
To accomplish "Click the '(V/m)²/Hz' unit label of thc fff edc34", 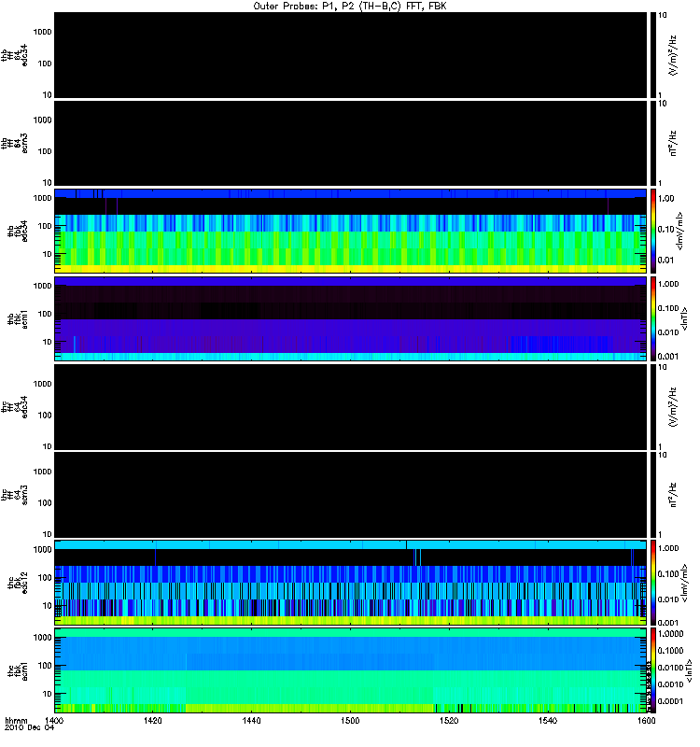I will pyautogui.click(x=672, y=407).
